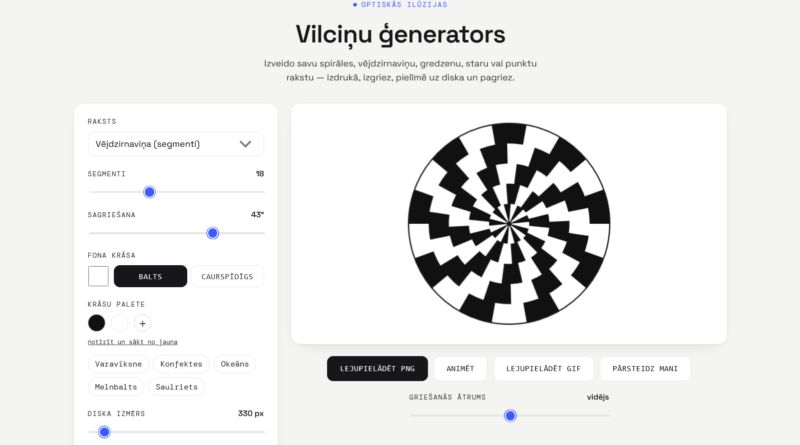Viewport: 800px width, 445px height.
Task: Choose the Balts background option
Action: [151, 276]
